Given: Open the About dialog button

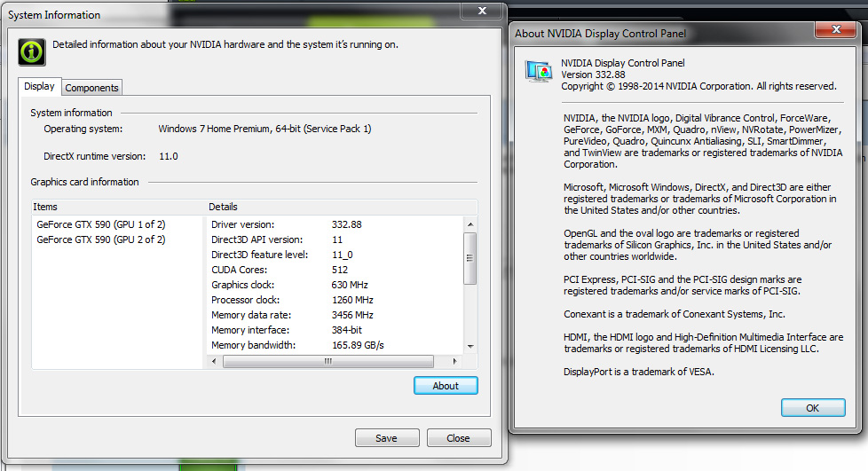Looking at the screenshot, I should pos(446,386).
